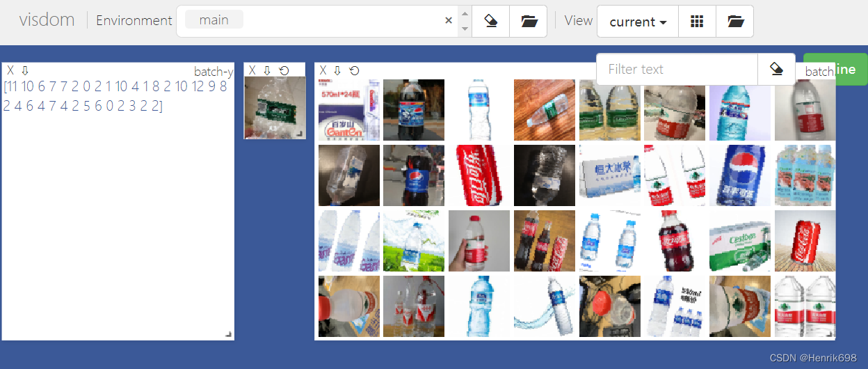This screenshot has height=369, width=868.
Task: Click the green carton box image in row three
Action: click(x=740, y=241)
